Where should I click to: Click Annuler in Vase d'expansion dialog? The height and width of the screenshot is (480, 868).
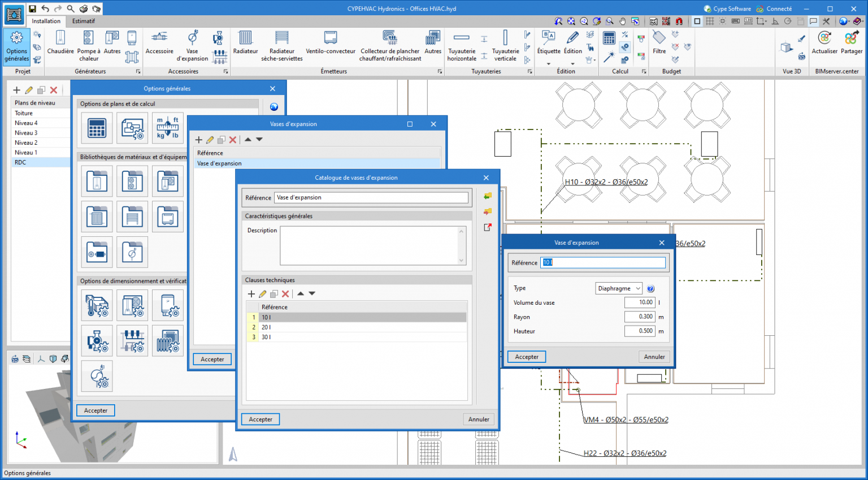(x=654, y=357)
